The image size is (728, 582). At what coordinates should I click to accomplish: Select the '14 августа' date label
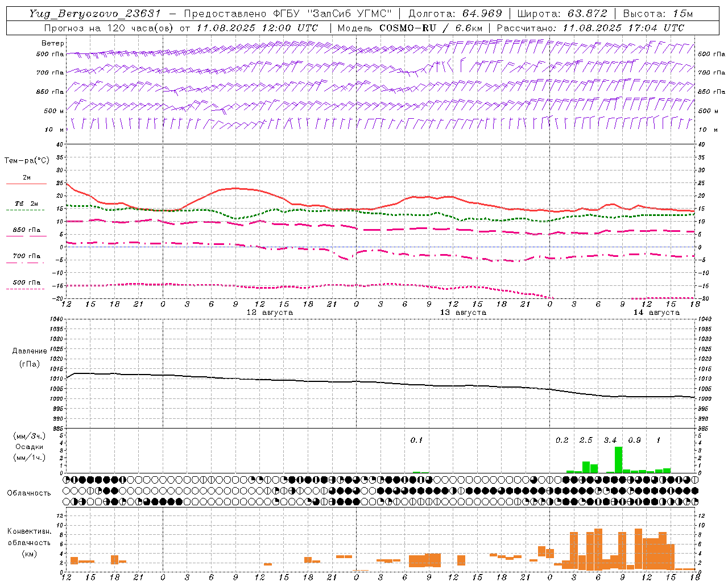click(656, 313)
